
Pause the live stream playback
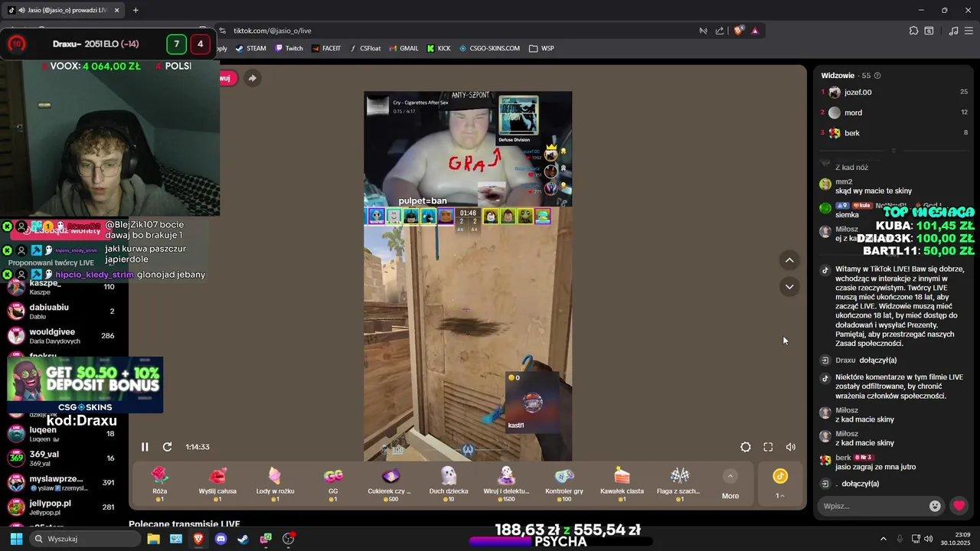(x=145, y=447)
